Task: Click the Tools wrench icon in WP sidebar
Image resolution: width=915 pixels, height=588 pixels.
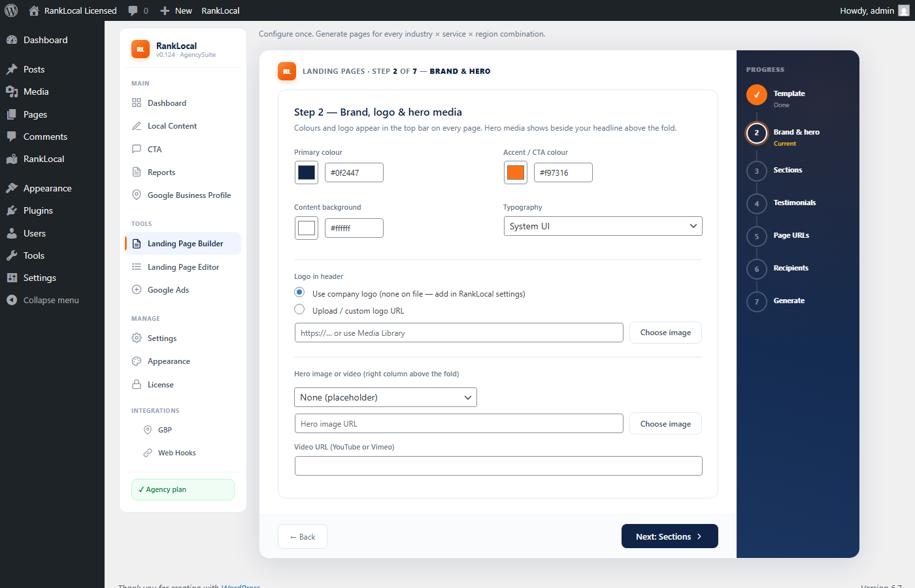Action: [12, 255]
